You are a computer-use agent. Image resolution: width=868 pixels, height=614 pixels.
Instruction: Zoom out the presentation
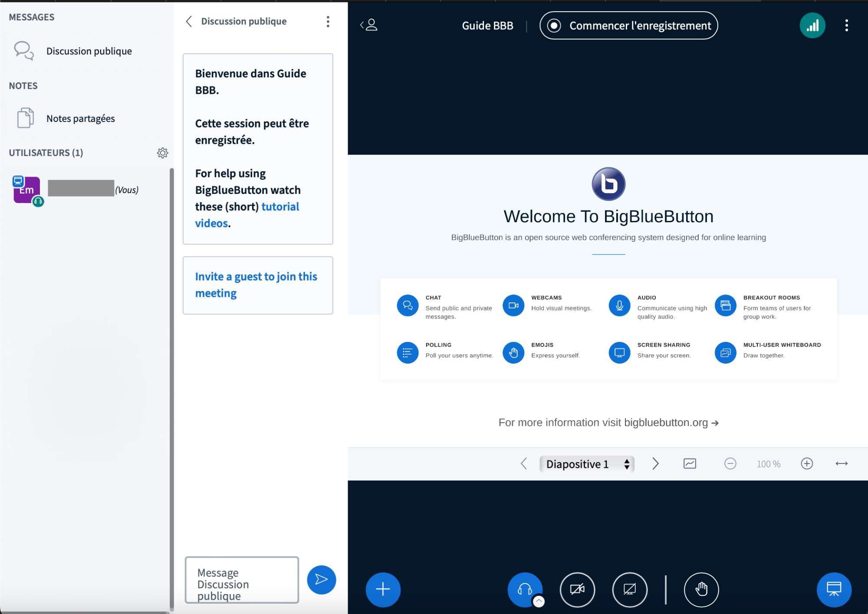[x=730, y=463]
